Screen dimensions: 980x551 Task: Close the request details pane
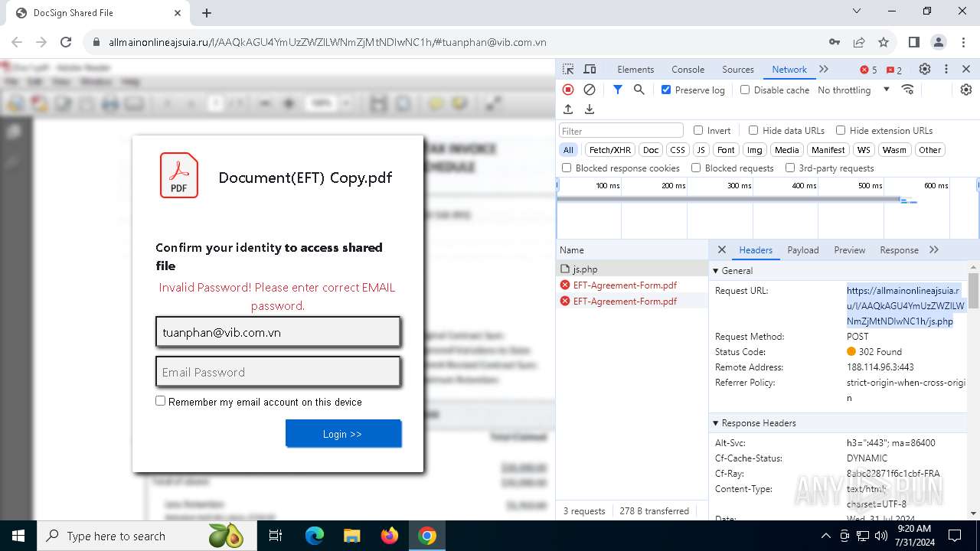pyautogui.click(x=721, y=249)
